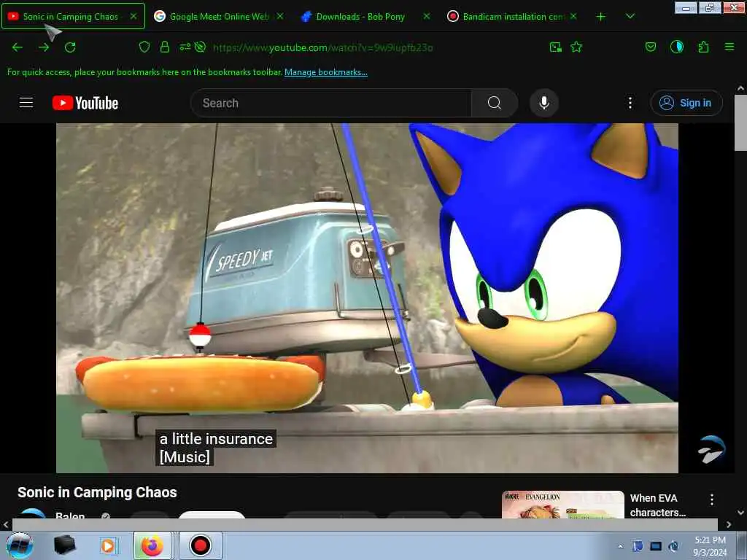Click the page vertical scrollbar thumb
The width and height of the screenshot is (747, 560).
(x=740, y=122)
